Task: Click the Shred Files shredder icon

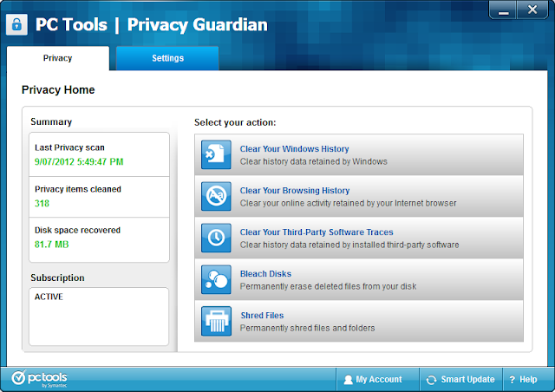Action: pyautogui.click(x=216, y=321)
